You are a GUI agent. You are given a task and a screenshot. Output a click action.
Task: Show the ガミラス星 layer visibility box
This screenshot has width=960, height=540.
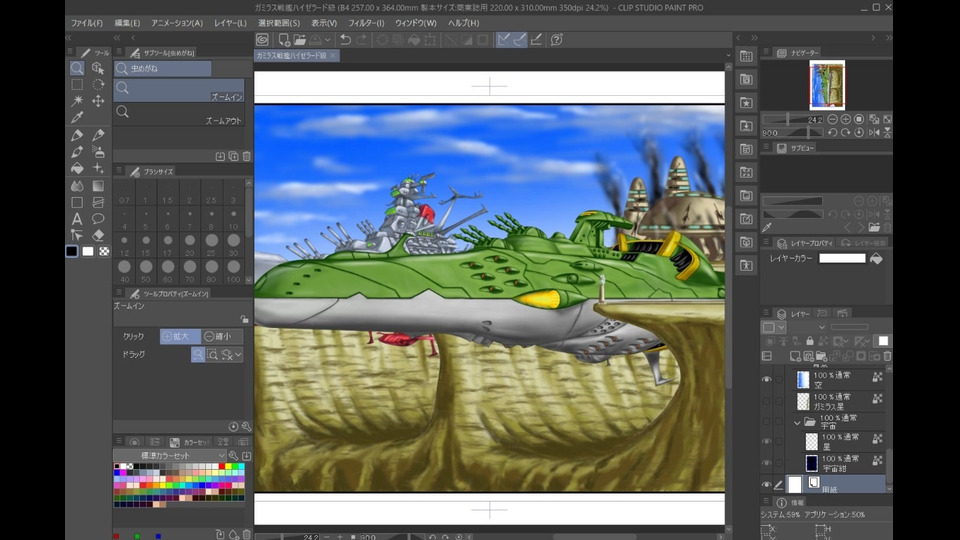point(767,401)
